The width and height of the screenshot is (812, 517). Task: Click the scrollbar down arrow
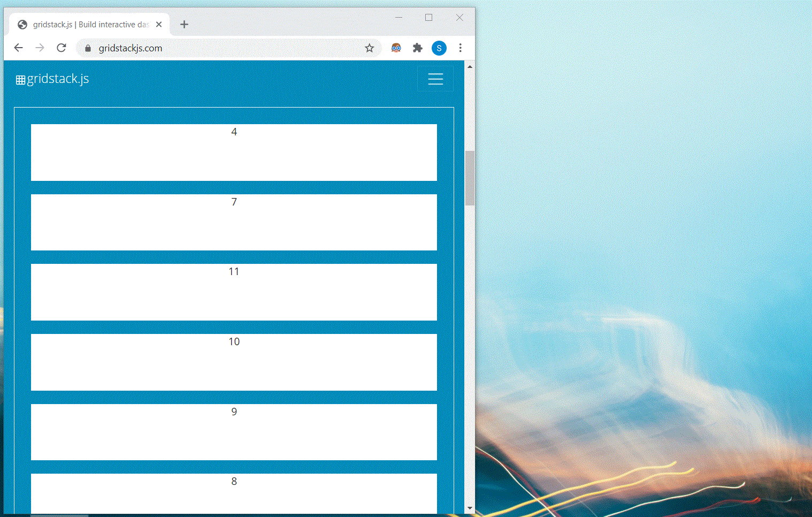[470, 508]
